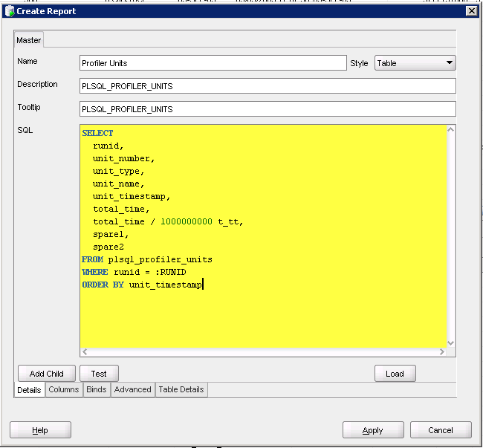Select the Master tab
Viewport: 483px width, 448px height.
29,40
